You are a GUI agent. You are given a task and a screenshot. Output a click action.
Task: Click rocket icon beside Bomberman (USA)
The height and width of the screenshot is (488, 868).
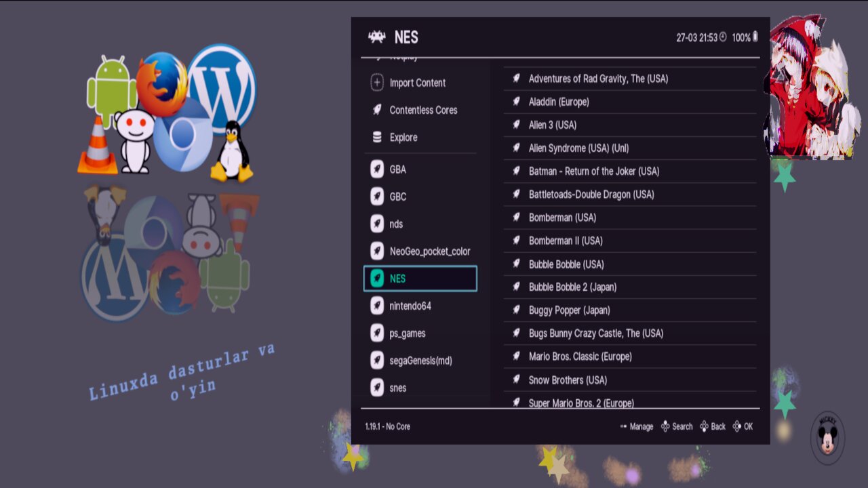pos(516,218)
